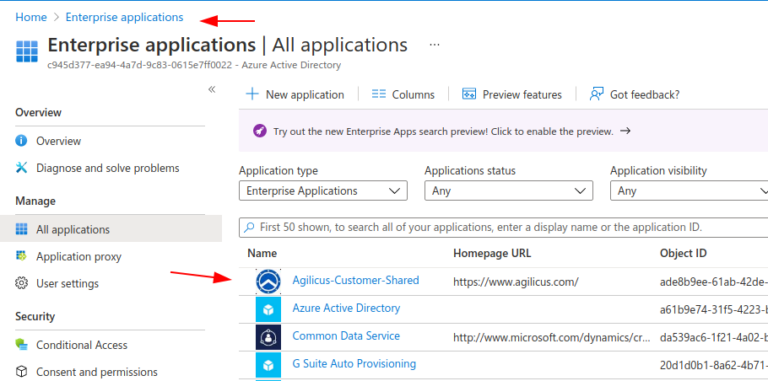Open the Applications status dropdown

click(x=509, y=190)
